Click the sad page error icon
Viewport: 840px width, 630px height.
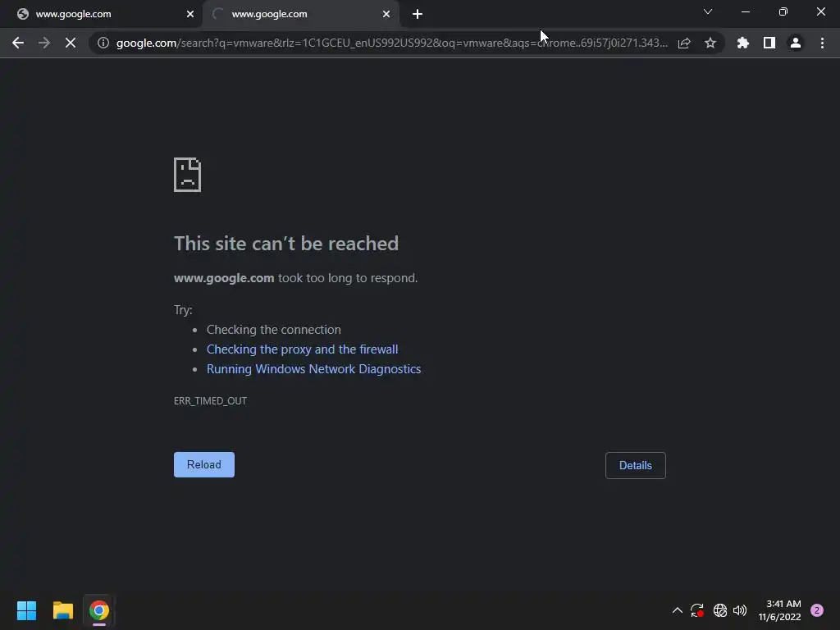[188, 175]
